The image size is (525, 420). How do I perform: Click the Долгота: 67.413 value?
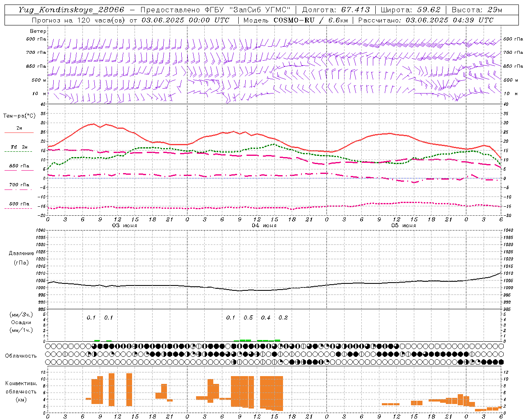tap(336, 10)
